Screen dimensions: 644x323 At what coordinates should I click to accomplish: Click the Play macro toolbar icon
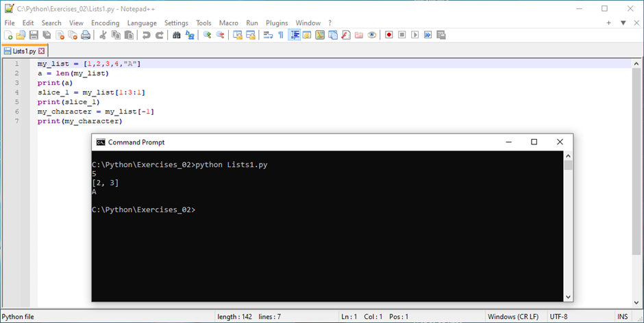[x=415, y=35]
